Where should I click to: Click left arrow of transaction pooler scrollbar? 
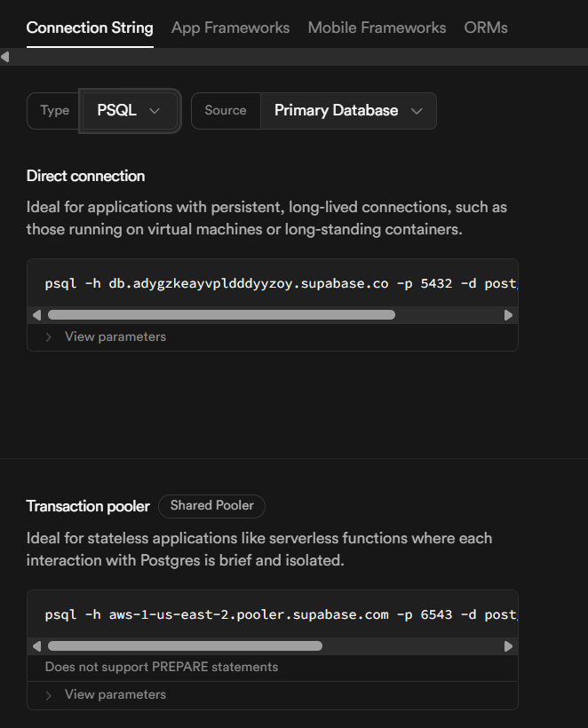(36, 646)
